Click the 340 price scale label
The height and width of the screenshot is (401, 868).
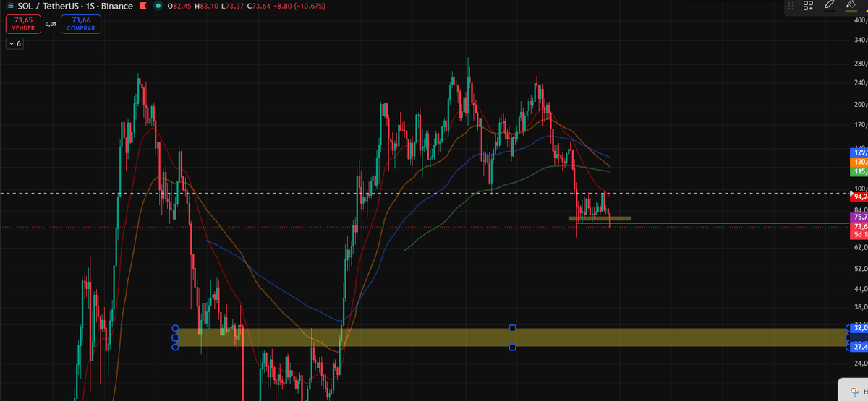click(x=861, y=40)
